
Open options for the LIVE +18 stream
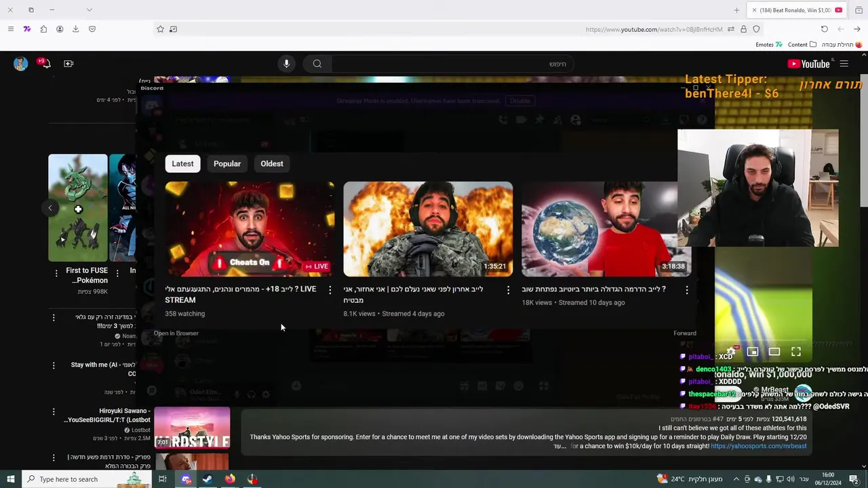coord(330,290)
